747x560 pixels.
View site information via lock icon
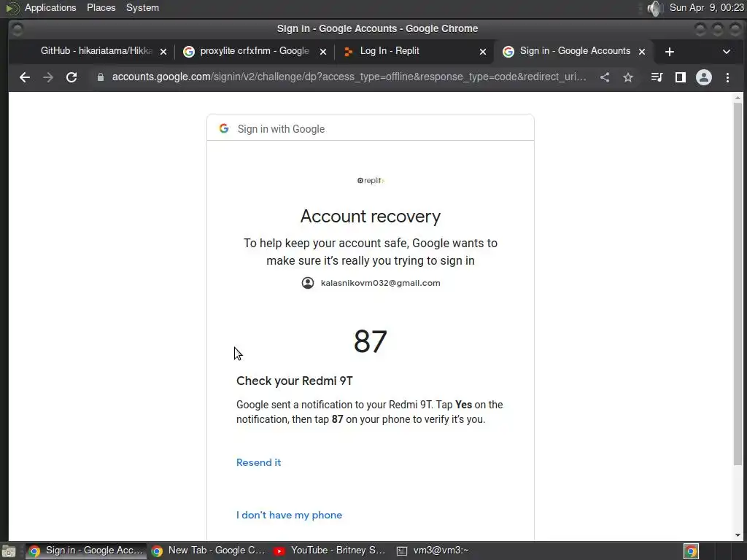point(101,77)
